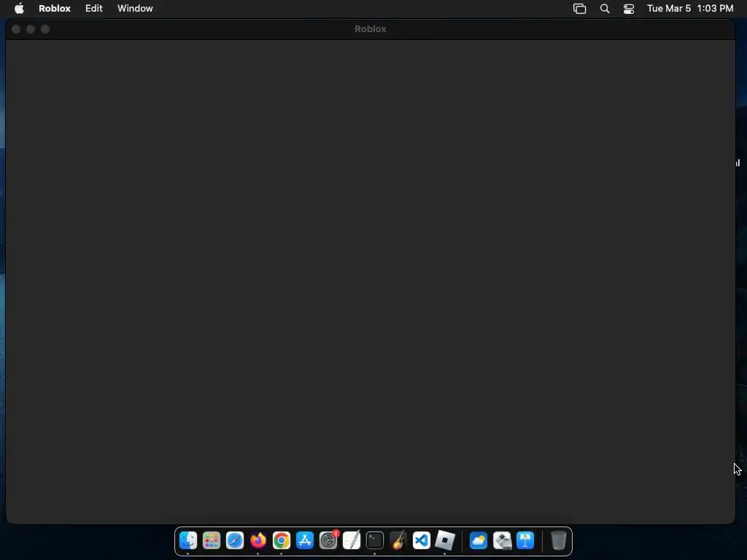
Task: Open Launchpad from the Dock
Action: (212, 540)
